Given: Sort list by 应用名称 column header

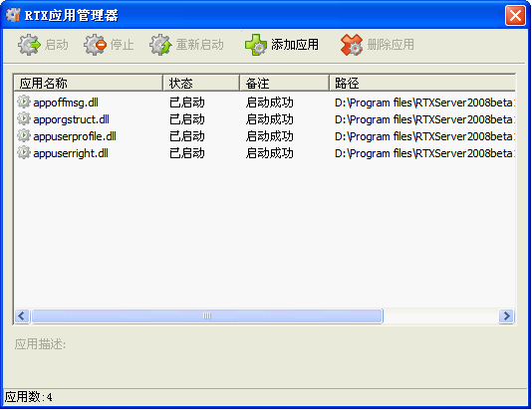Looking at the screenshot, I should (89, 83).
